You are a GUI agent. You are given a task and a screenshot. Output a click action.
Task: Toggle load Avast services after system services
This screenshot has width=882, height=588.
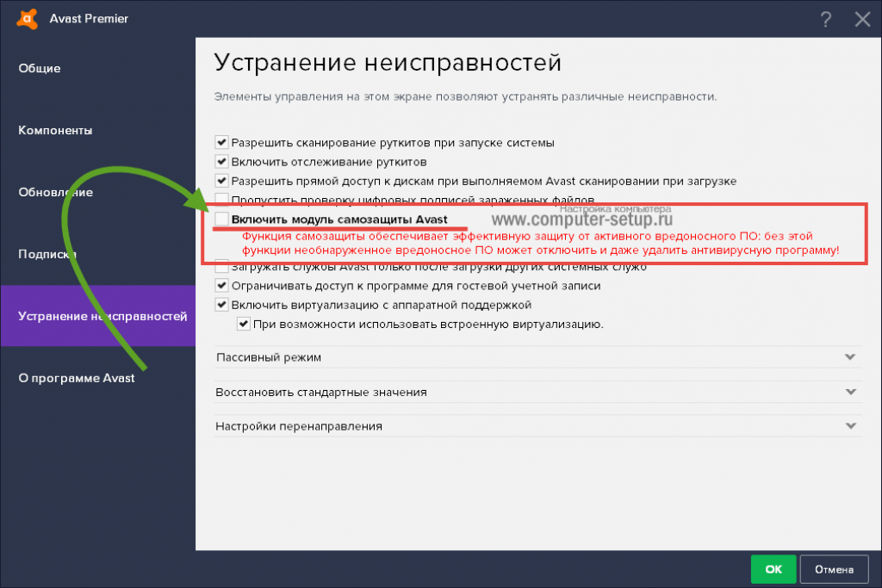221,267
